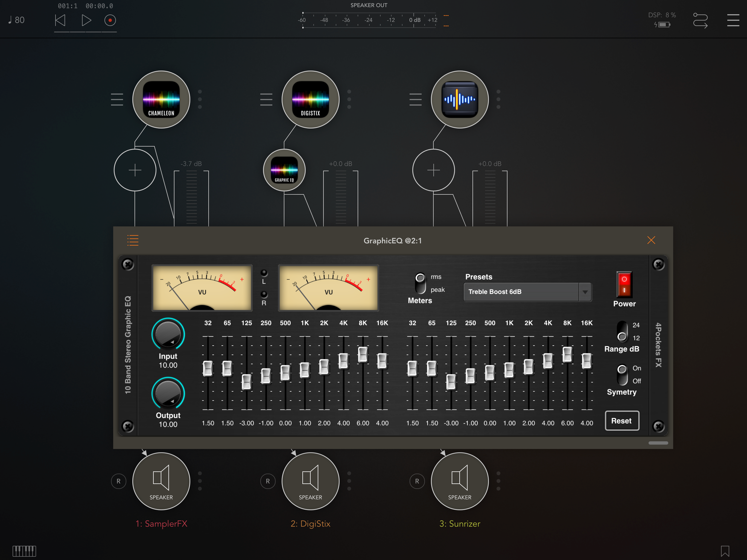Click the SamplerFX -3.7 dB level fader

[x=191, y=198]
